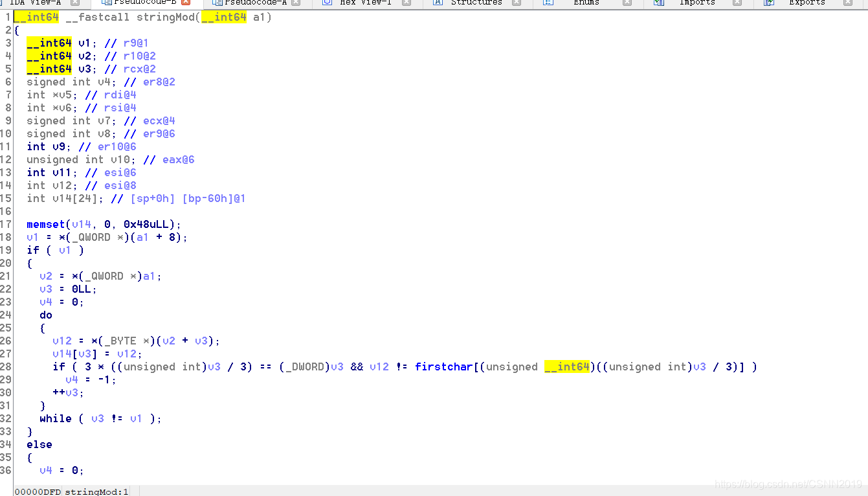Click the 'else' keyword
This screenshot has height=496, width=868.
tap(39, 444)
